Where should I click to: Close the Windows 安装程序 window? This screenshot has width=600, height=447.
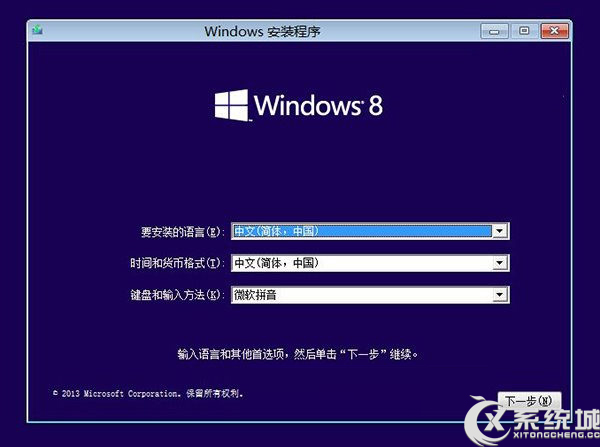[x=554, y=31]
